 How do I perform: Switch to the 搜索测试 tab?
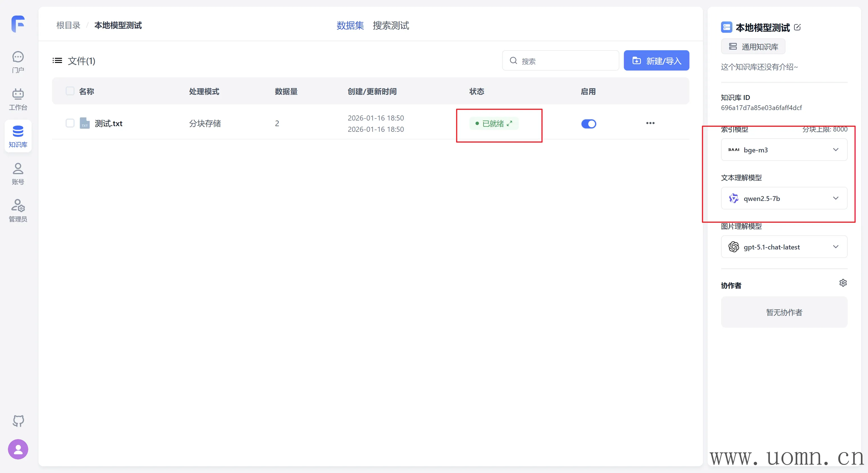[390, 26]
